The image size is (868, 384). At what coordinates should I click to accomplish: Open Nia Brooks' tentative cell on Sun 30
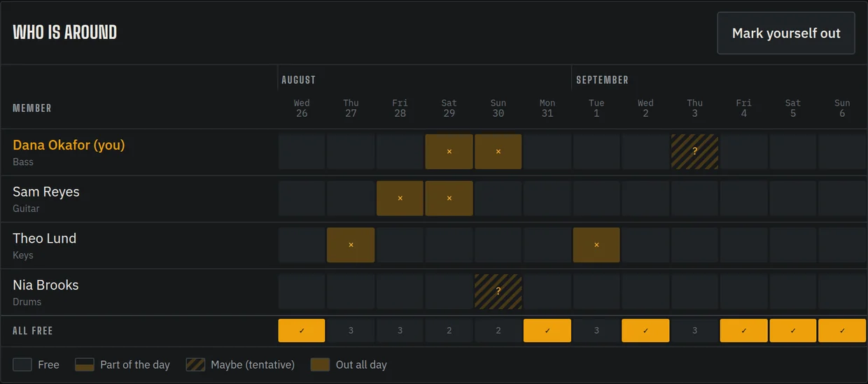(x=498, y=292)
